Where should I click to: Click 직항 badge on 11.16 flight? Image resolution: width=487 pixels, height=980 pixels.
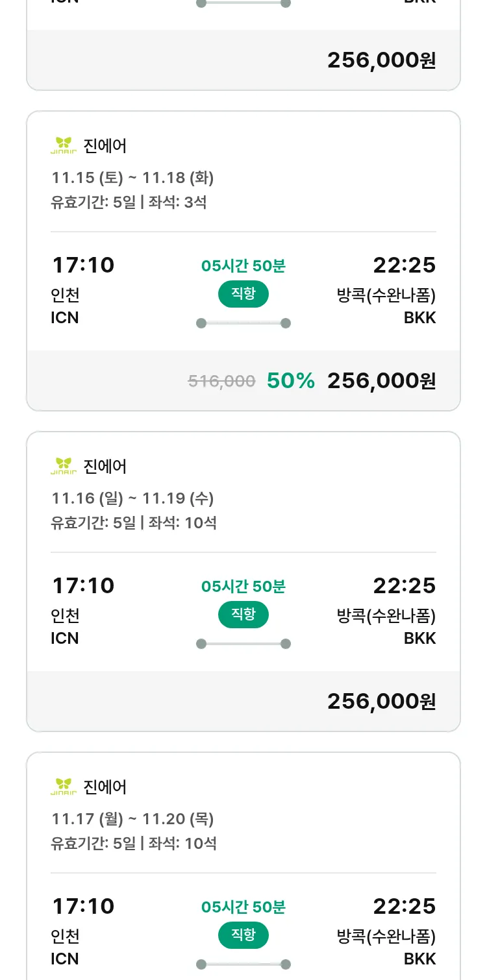pyautogui.click(x=243, y=615)
